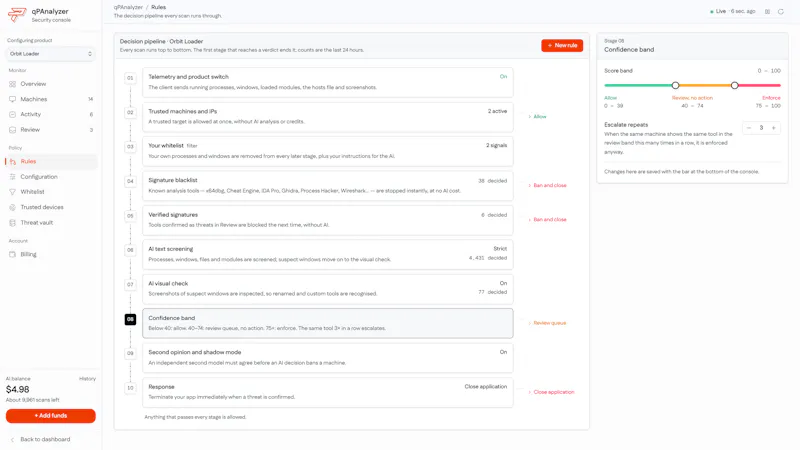Click the back arrow beside Back to dashboard

tap(12, 439)
